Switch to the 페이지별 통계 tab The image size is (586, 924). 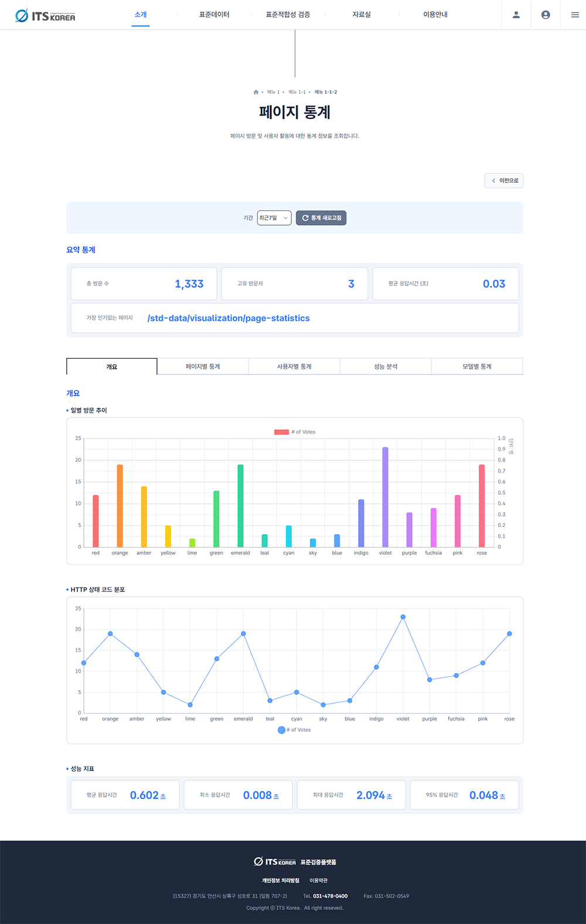pos(203,366)
